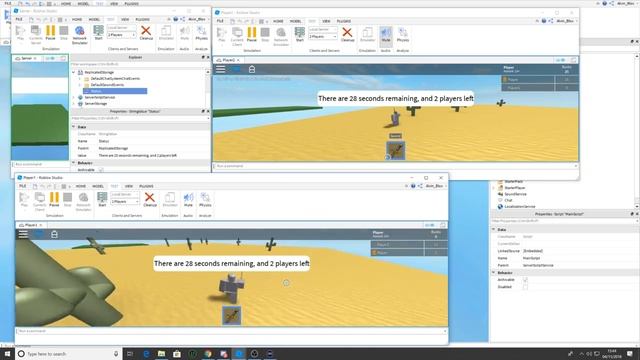
Task: Click Start icon in Player1 window
Action: coord(102,199)
